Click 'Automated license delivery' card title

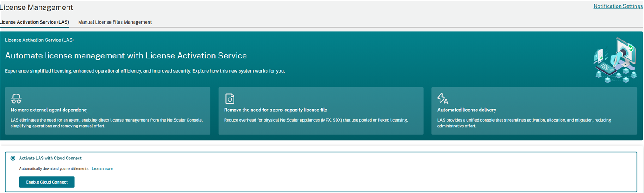tap(467, 110)
